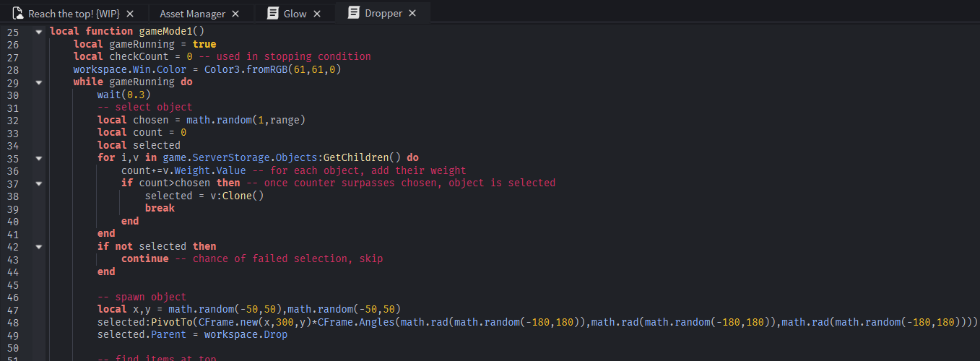Close the Reach the top! {WIP} tab
The image size is (980, 361).
[130, 14]
